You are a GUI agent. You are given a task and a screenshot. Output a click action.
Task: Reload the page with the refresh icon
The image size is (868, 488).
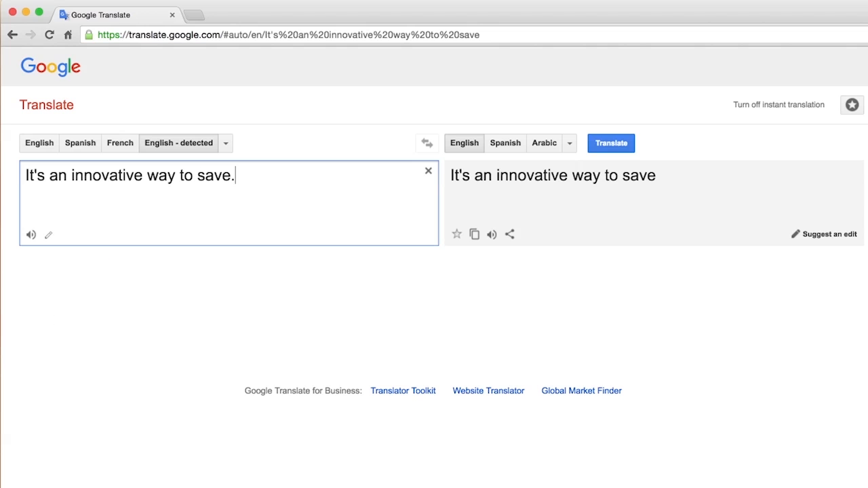[49, 35]
